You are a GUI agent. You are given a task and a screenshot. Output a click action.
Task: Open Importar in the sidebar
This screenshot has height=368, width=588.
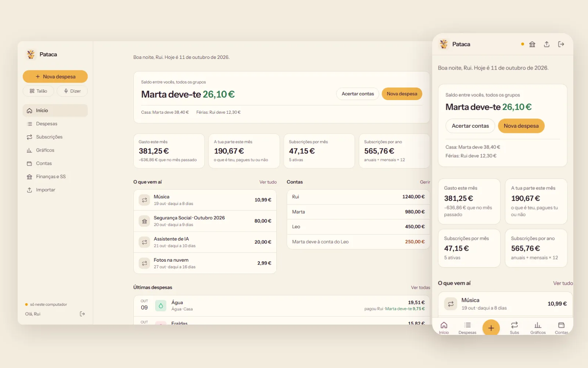coord(55,190)
